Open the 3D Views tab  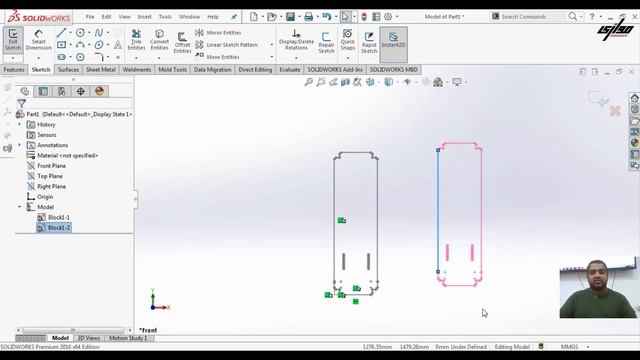[89, 338]
